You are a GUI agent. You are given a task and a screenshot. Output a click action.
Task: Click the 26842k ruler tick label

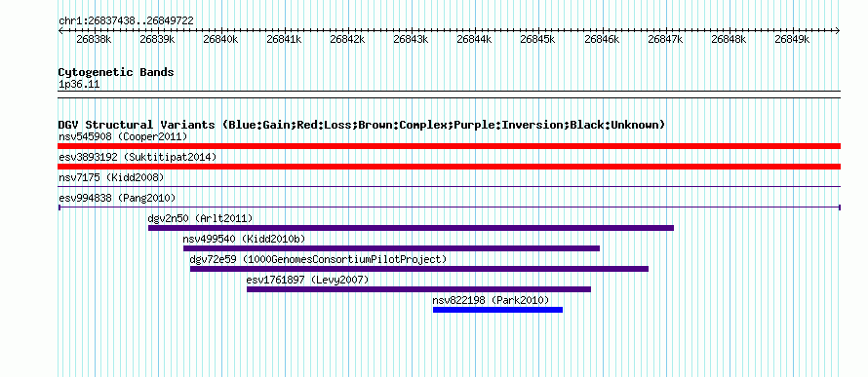point(347,39)
